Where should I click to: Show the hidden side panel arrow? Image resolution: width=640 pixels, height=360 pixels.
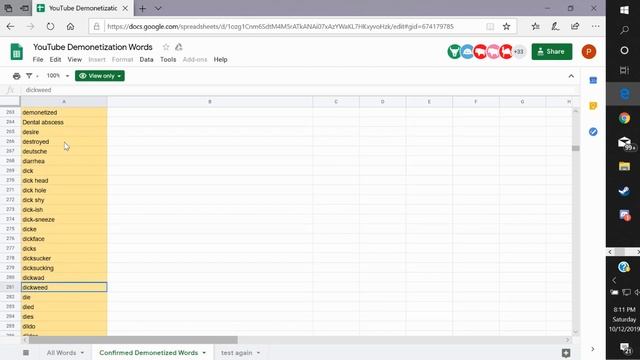[593, 349]
